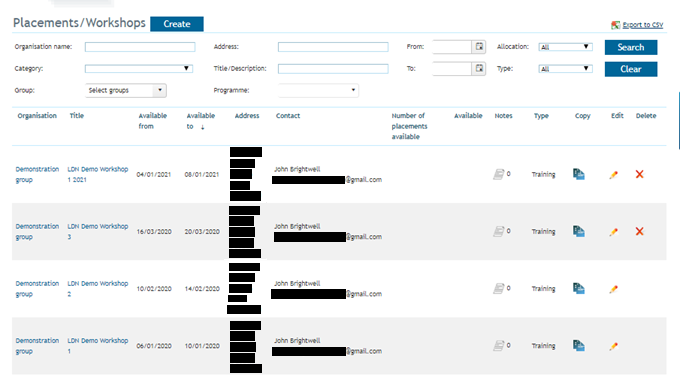The width and height of the screenshot is (680, 376).
Task: Sort by Contact column header
Action: click(x=288, y=116)
